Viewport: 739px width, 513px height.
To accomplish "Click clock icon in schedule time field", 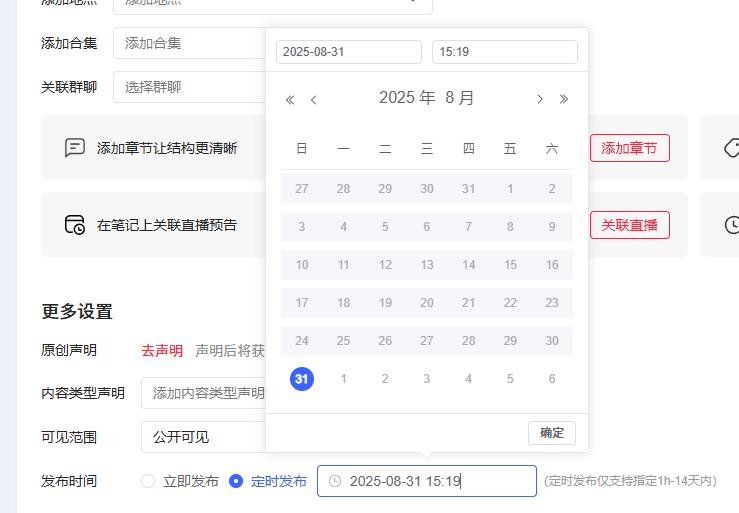I will pyautogui.click(x=335, y=481).
